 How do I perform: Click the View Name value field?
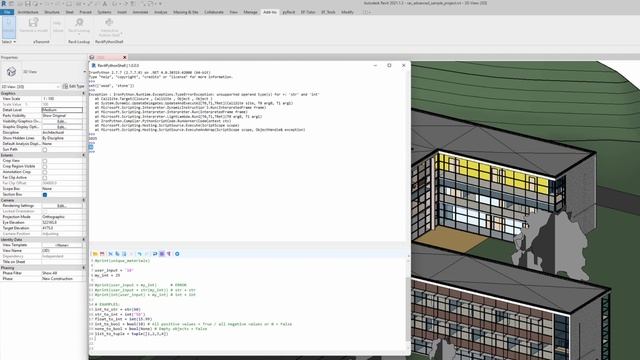tap(62, 251)
